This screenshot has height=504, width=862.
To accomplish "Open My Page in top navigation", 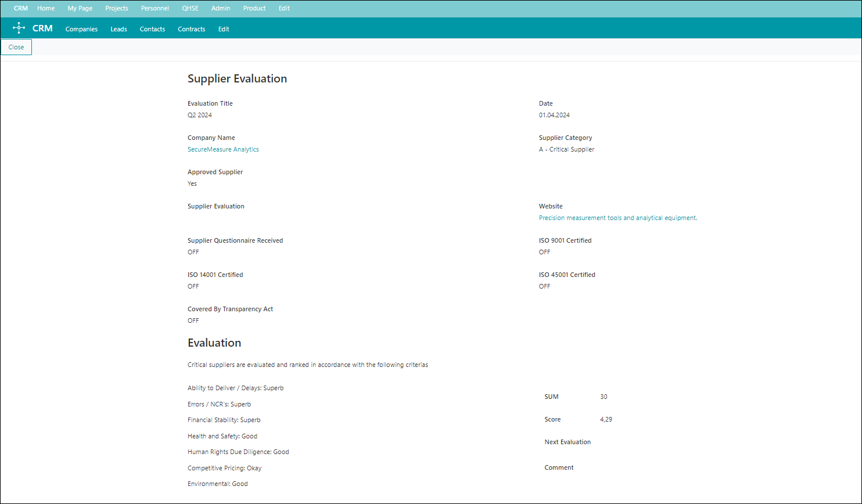I will click(x=80, y=8).
